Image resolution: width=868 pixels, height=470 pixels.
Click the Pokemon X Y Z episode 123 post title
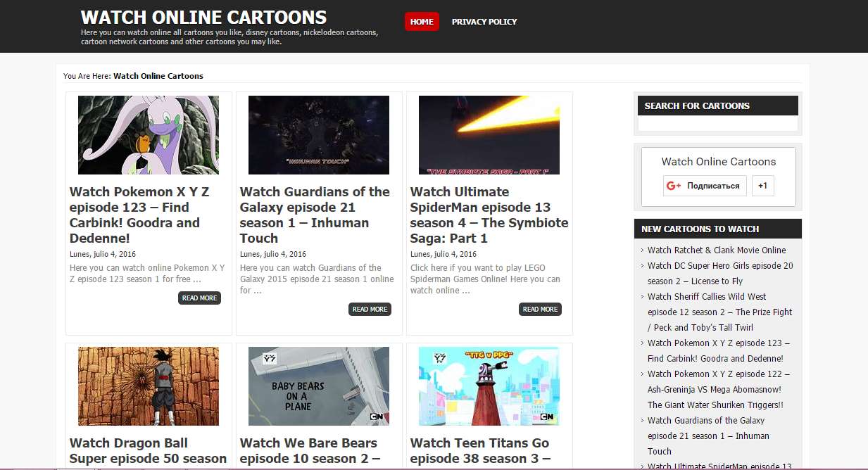[140, 215]
